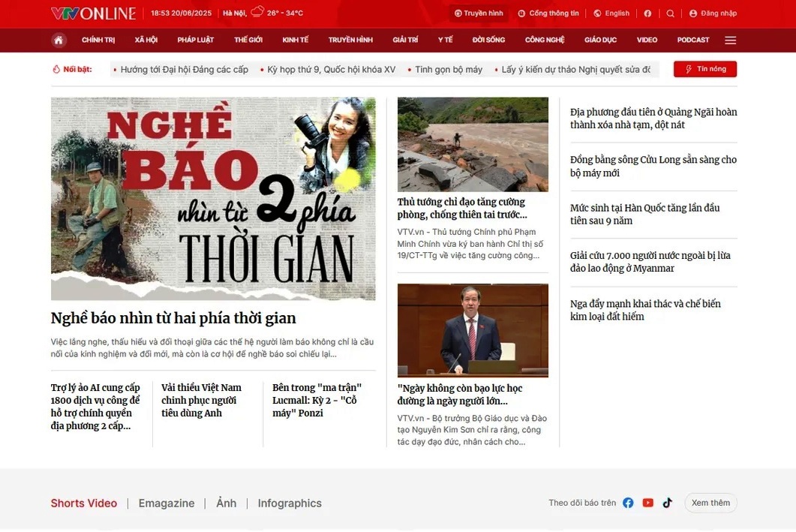Click the Facebook icon in top header

coord(647,14)
